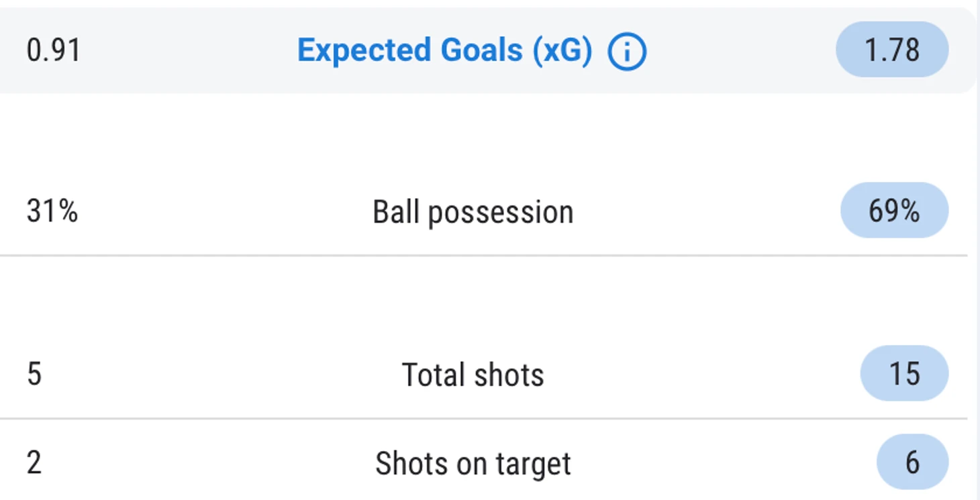Select the 1.78 xG value badge
This screenshot has height=500, width=980.
pyautogui.click(x=892, y=50)
